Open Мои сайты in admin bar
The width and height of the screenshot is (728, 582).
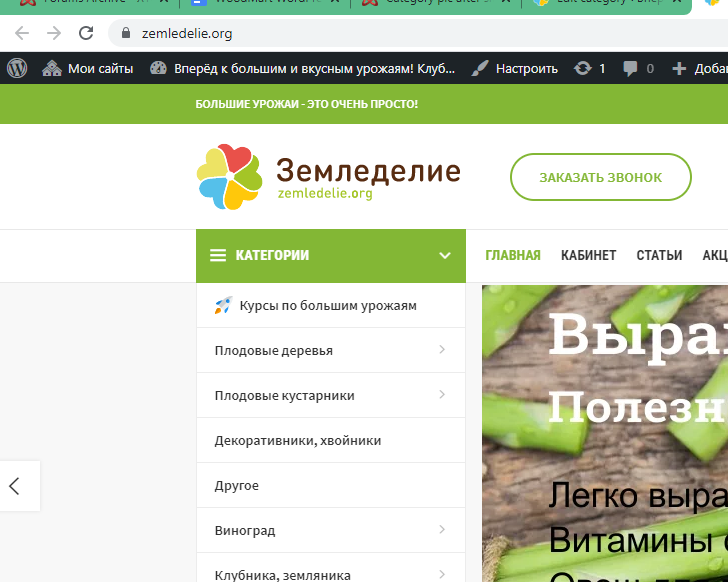tap(100, 69)
